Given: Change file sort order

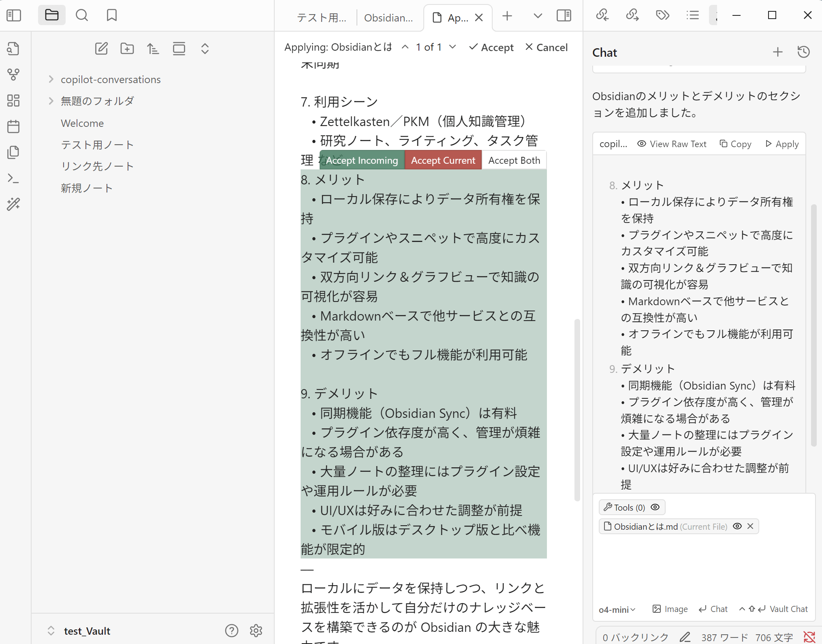Looking at the screenshot, I should click(153, 49).
